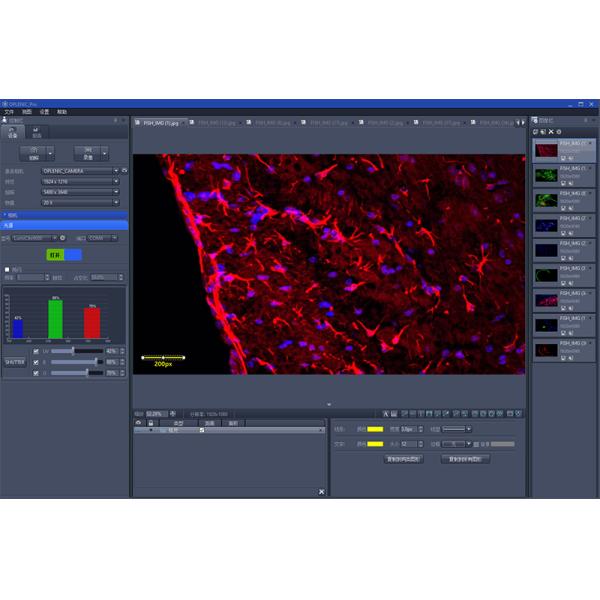600x600 pixels.
Task: Toggle the lock column header in the measurement table
Action: [151, 423]
